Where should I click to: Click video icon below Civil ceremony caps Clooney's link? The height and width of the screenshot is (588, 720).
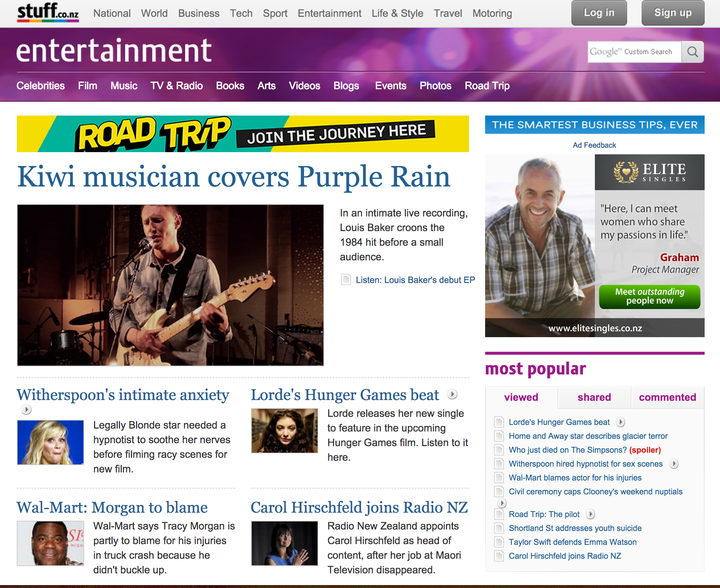(502, 503)
